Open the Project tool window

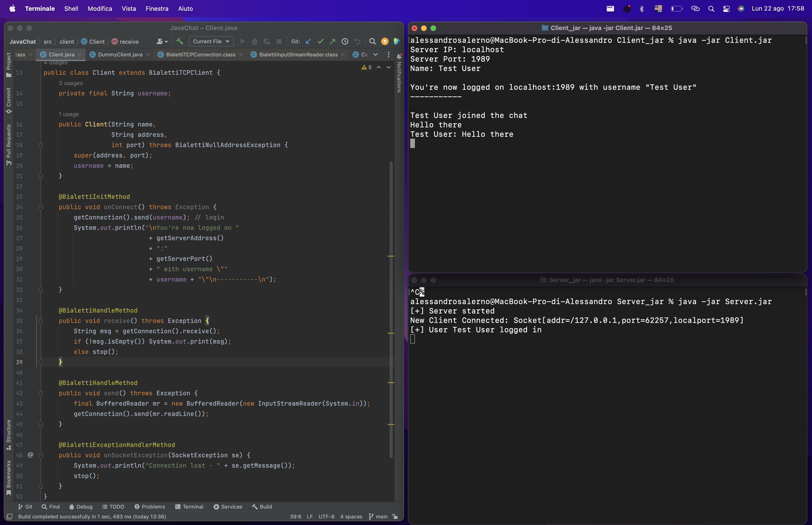tap(8, 65)
